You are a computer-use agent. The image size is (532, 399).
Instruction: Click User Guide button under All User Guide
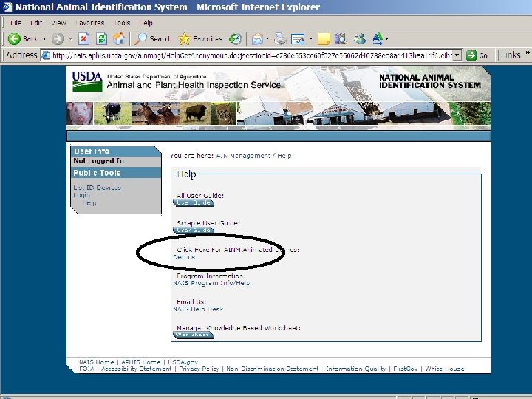tap(194, 202)
